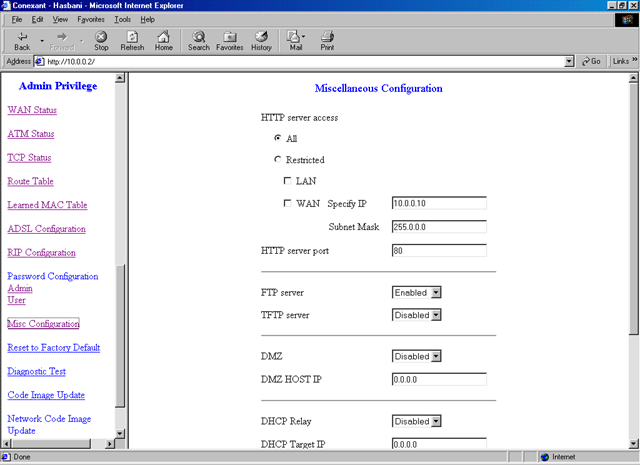Open the ATM Status link

[31, 133]
